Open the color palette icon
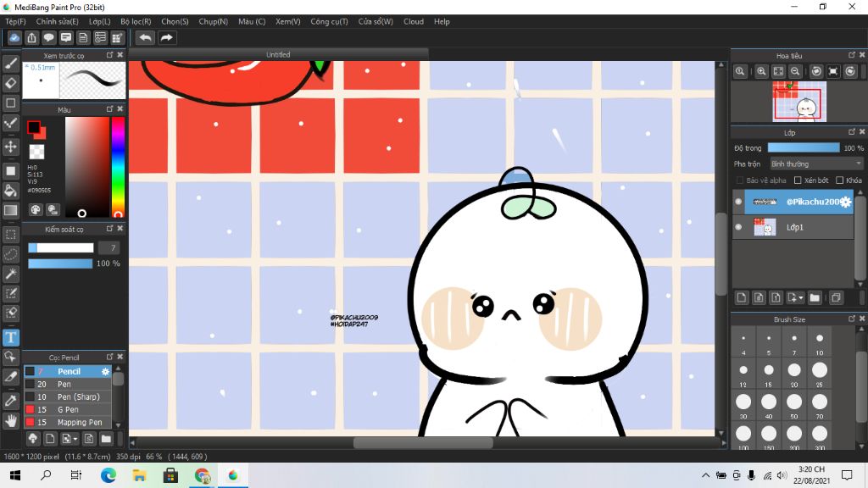 [x=36, y=210]
